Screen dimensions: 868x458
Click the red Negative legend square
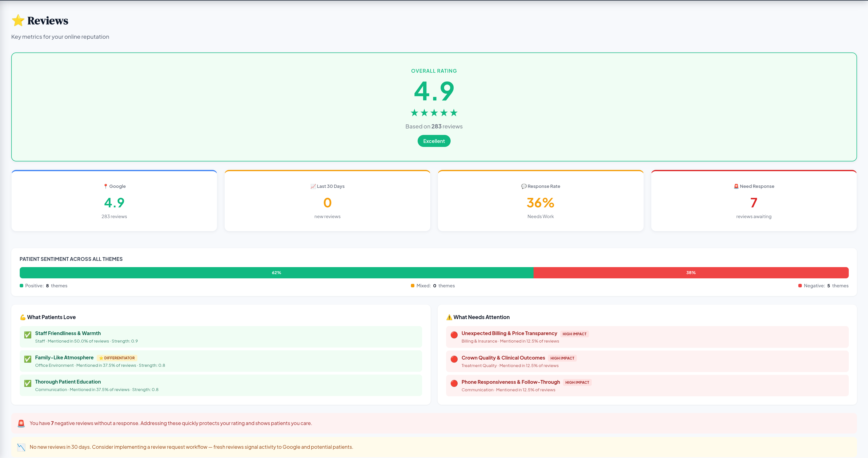(800, 286)
